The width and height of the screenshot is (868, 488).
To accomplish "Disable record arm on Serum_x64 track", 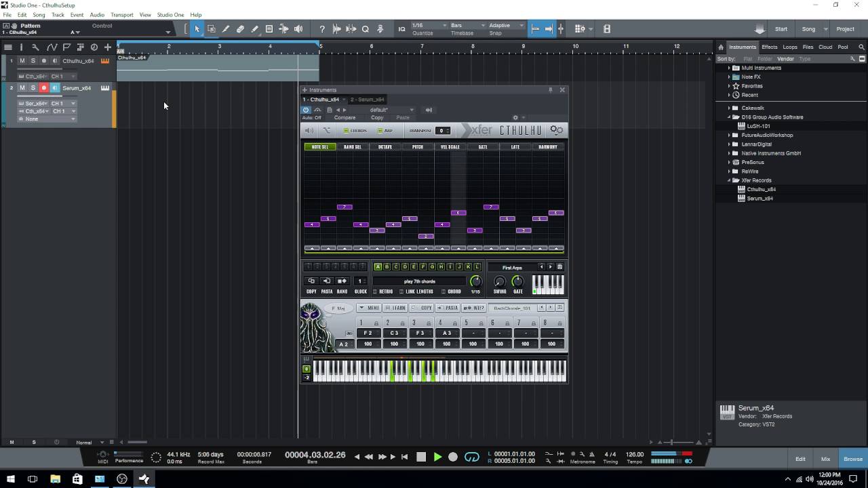I will point(44,88).
